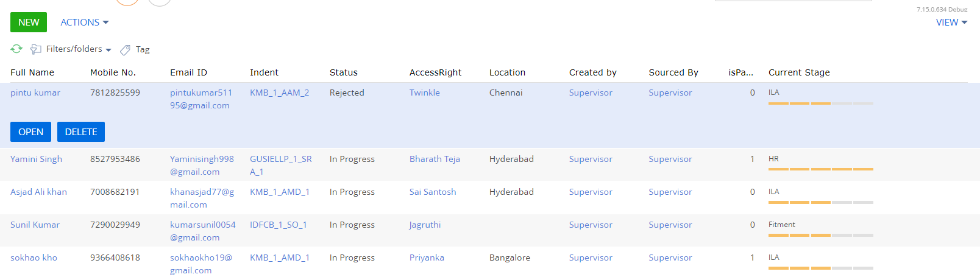Click the Status column header
The image size is (980, 277).
(344, 72)
